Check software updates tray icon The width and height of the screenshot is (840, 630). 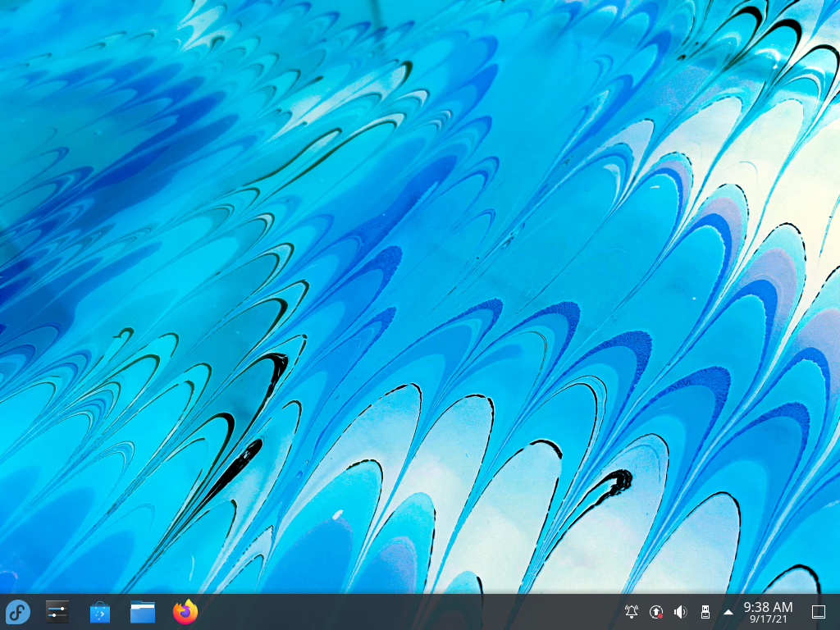tap(656, 612)
